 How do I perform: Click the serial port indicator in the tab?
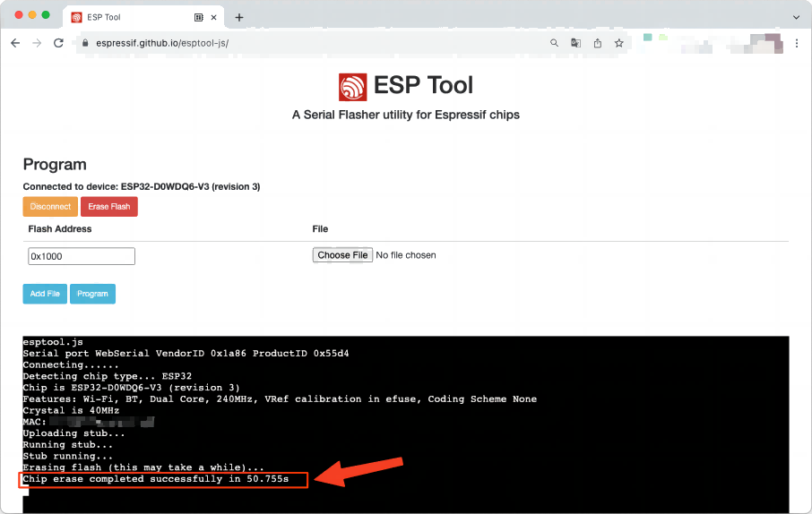pyautogui.click(x=198, y=17)
